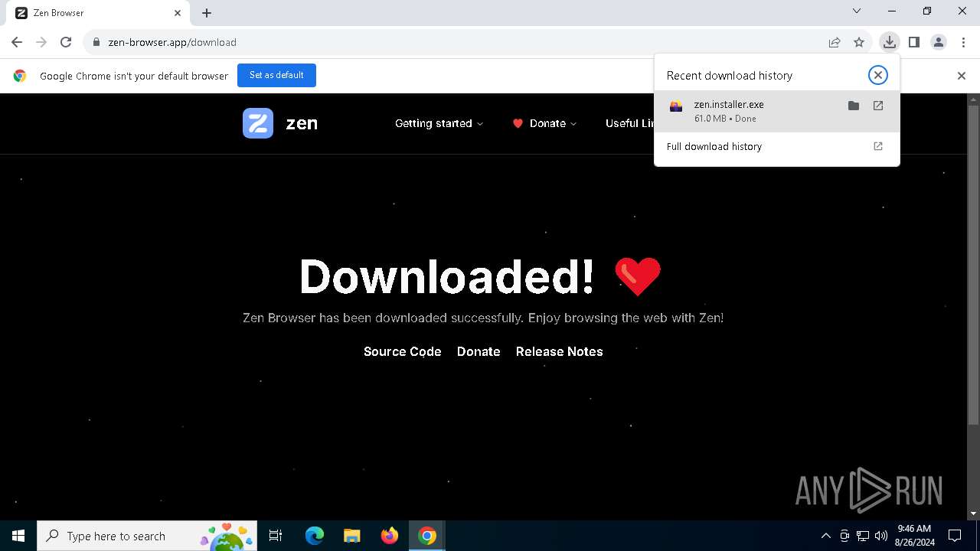Click the Chrome taskbar icon

(427, 536)
